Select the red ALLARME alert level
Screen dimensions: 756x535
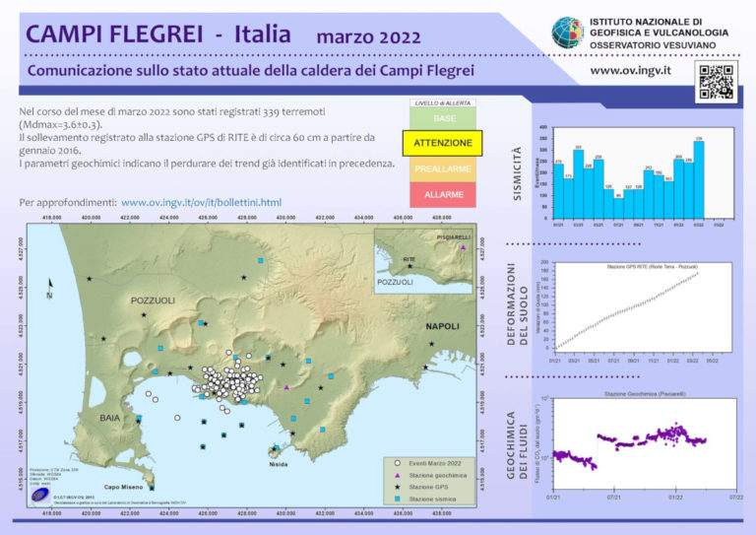tap(443, 195)
